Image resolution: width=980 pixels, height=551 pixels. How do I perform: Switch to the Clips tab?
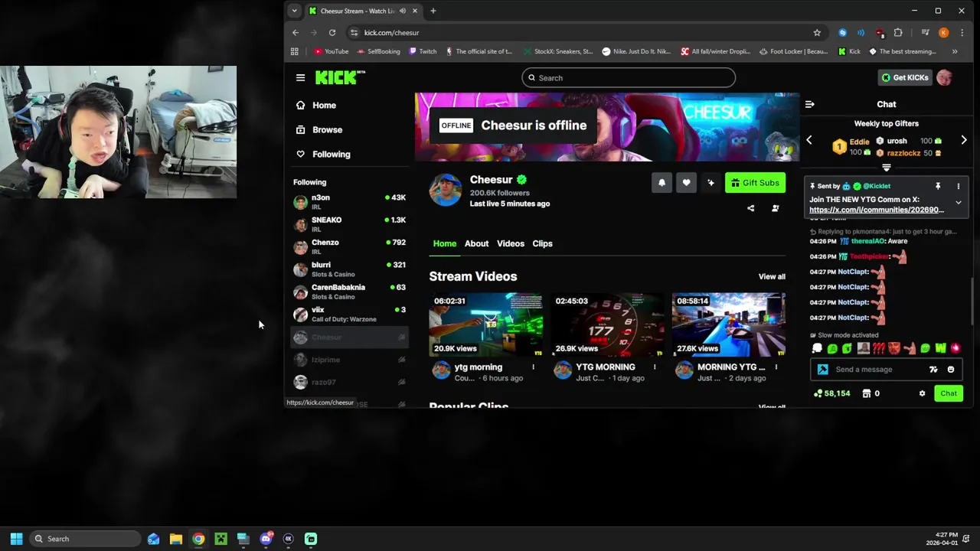pos(542,243)
